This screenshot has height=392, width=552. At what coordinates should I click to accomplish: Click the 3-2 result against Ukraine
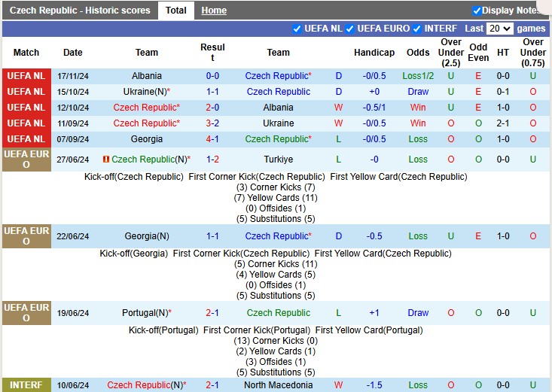pos(212,123)
